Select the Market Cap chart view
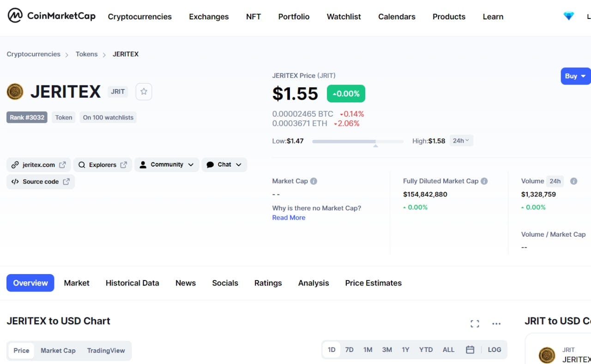 [x=58, y=351]
